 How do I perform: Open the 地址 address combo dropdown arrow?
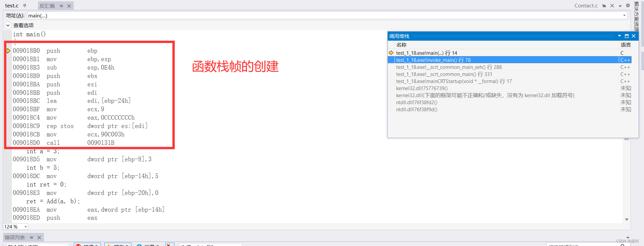[x=624, y=15]
